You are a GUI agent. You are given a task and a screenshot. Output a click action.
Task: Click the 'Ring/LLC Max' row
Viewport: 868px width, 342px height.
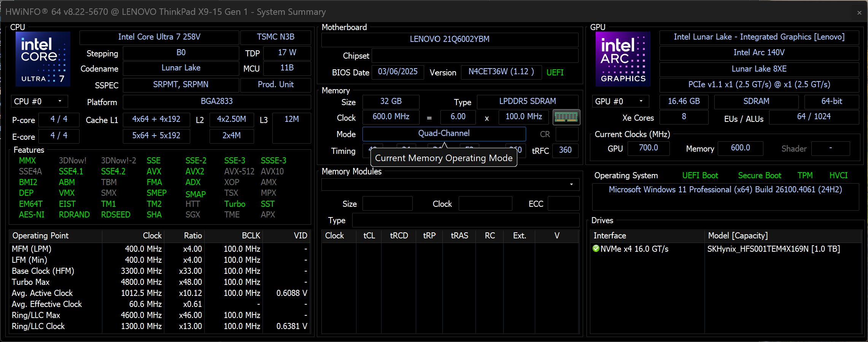click(x=159, y=315)
